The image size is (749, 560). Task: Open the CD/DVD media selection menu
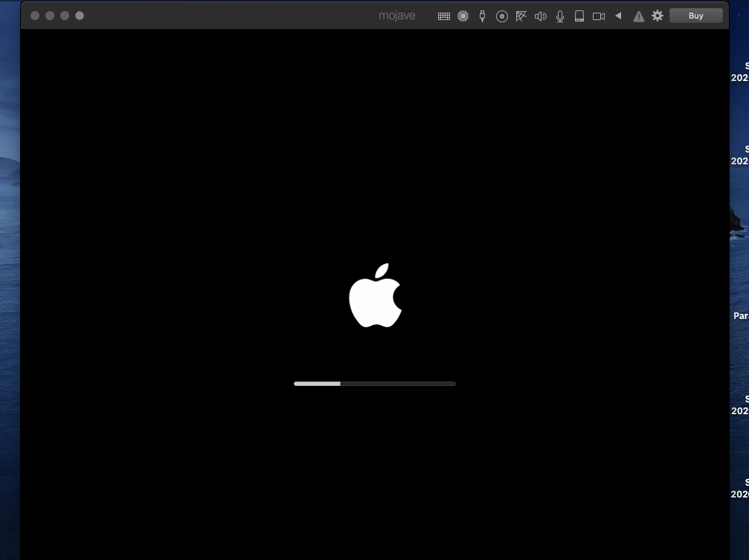point(501,15)
